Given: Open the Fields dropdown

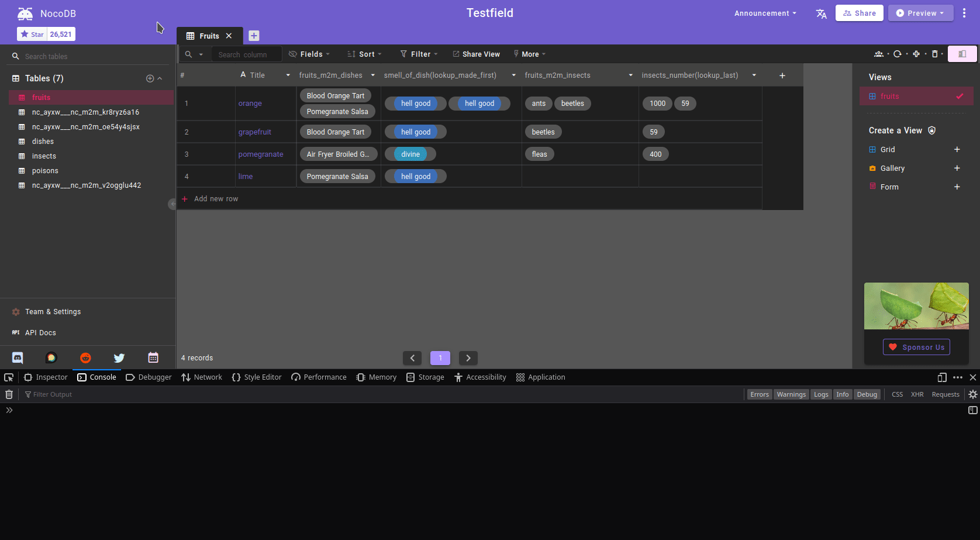Looking at the screenshot, I should click(x=309, y=54).
